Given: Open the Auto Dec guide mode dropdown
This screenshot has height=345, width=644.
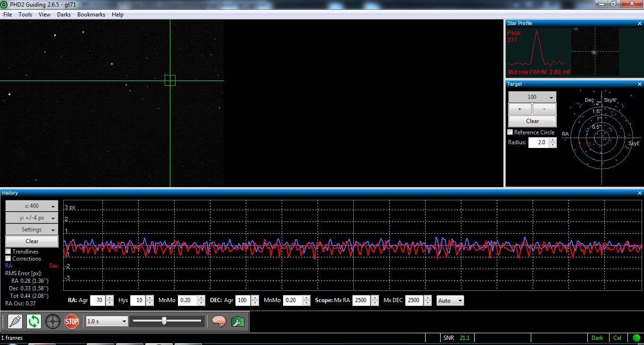Looking at the screenshot, I should 450,300.
